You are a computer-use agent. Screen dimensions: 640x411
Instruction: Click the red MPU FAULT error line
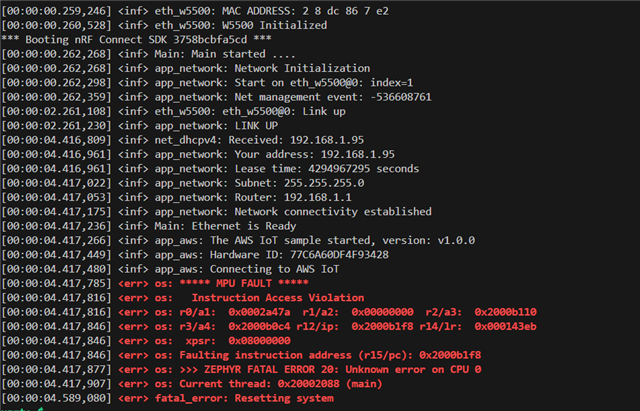click(x=155, y=283)
